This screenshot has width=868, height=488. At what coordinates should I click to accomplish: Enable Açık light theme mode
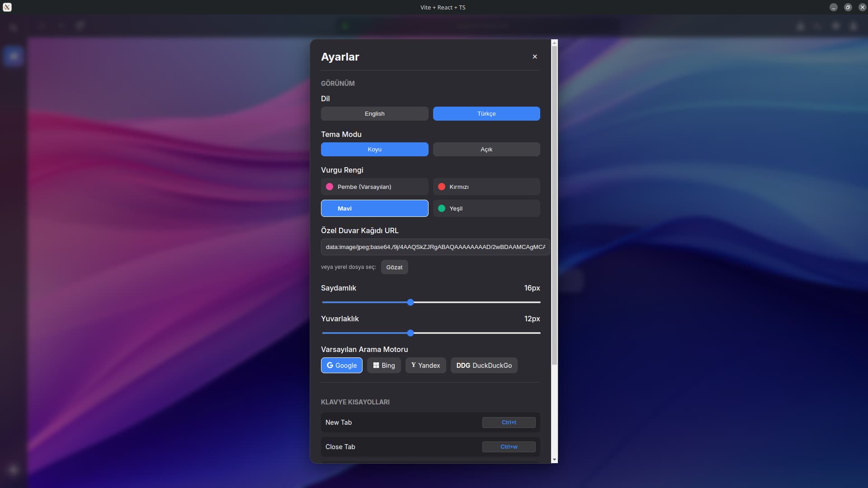[x=486, y=149]
